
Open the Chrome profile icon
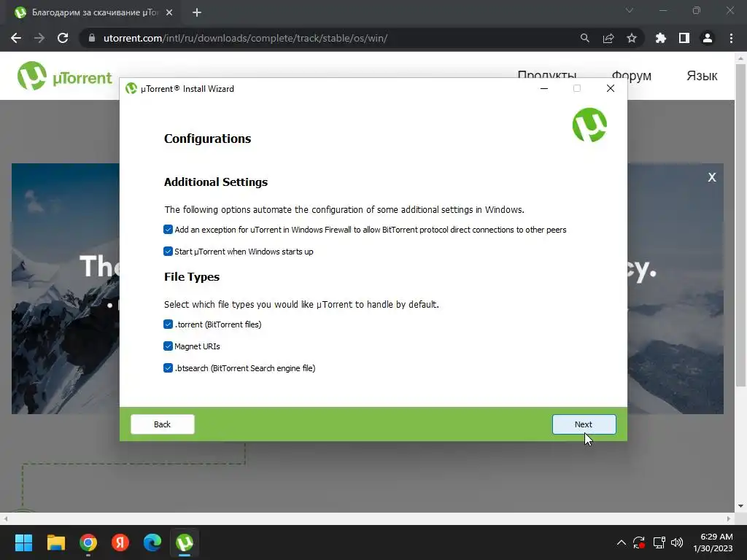[708, 38]
